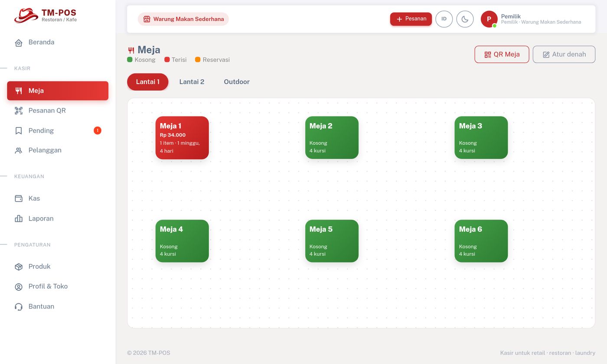Select the Meja 5 table card
Viewport: 607px width, 364px height.
click(332, 241)
